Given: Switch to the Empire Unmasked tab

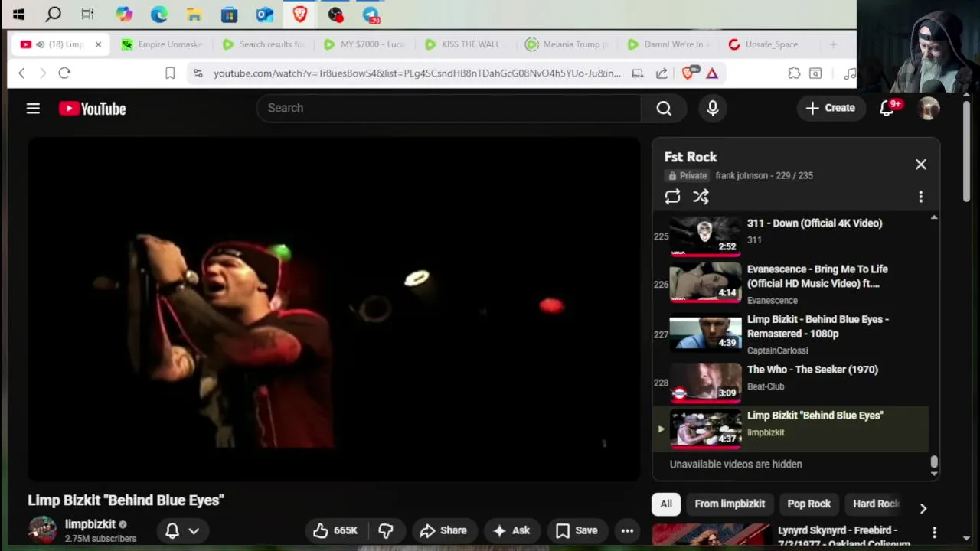Looking at the screenshot, I should pos(162,44).
